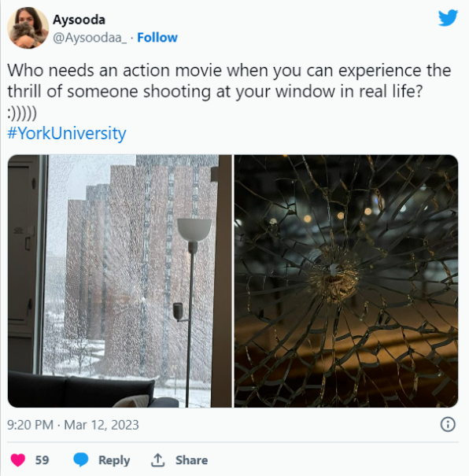Click the Share text label
This screenshot has width=469, height=476.
click(191, 460)
